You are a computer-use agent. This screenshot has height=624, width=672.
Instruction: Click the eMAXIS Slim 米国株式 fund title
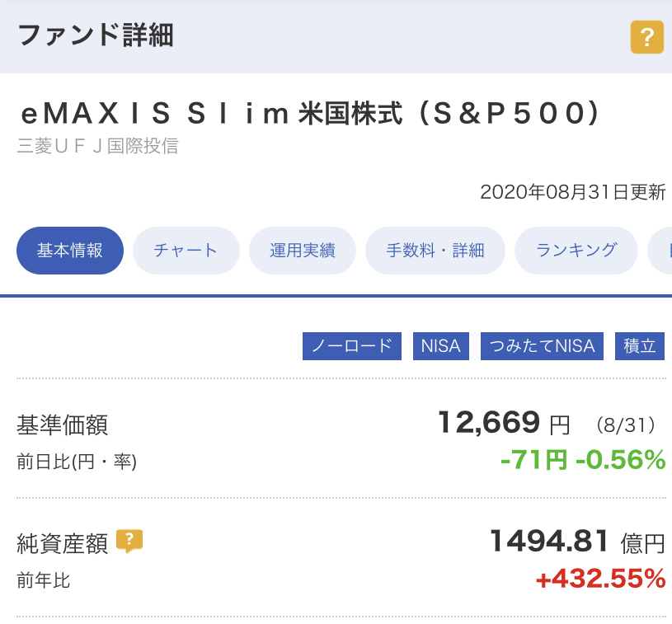[x=309, y=114]
